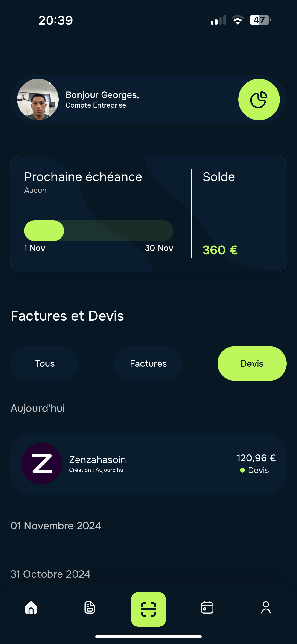Tap the Wi-Fi icon in status bar
297x644 pixels.
click(238, 20)
